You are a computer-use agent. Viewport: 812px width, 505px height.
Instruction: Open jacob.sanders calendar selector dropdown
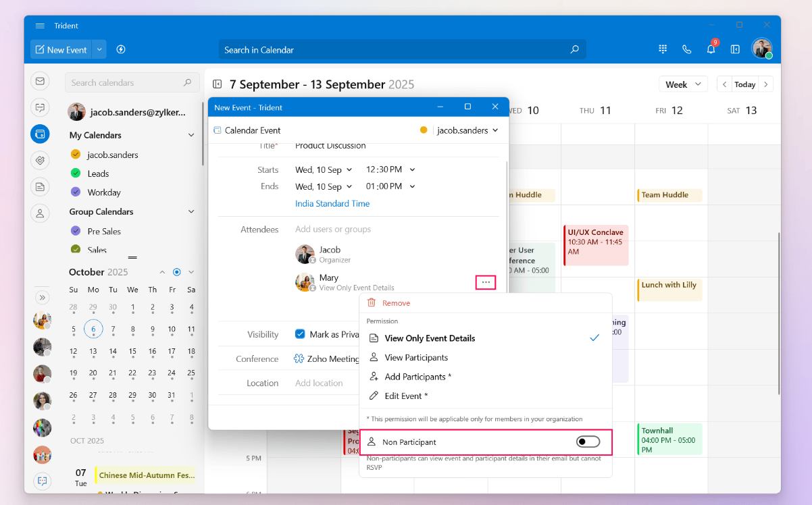click(467, 130)
